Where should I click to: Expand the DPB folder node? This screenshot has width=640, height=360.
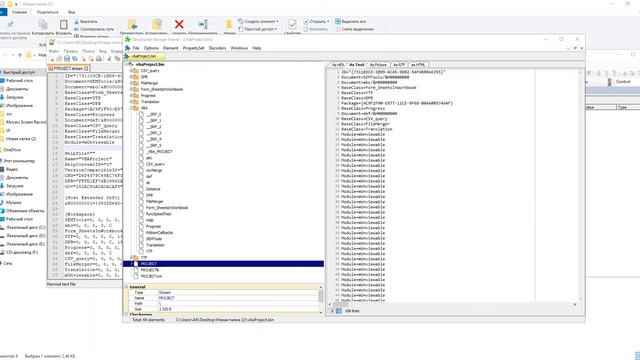pos(131,77)
